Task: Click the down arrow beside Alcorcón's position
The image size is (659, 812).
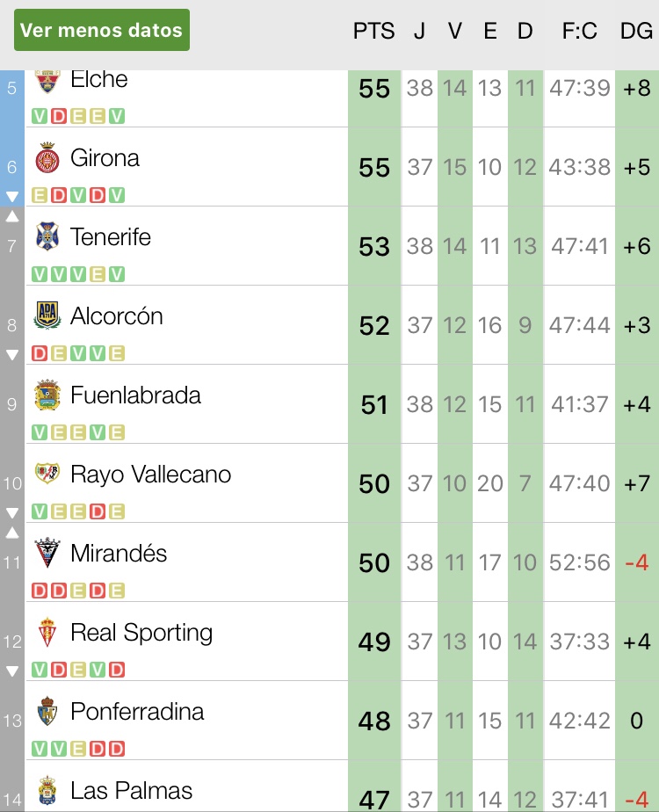Action: pyautogui.click(x=11, y=355)
